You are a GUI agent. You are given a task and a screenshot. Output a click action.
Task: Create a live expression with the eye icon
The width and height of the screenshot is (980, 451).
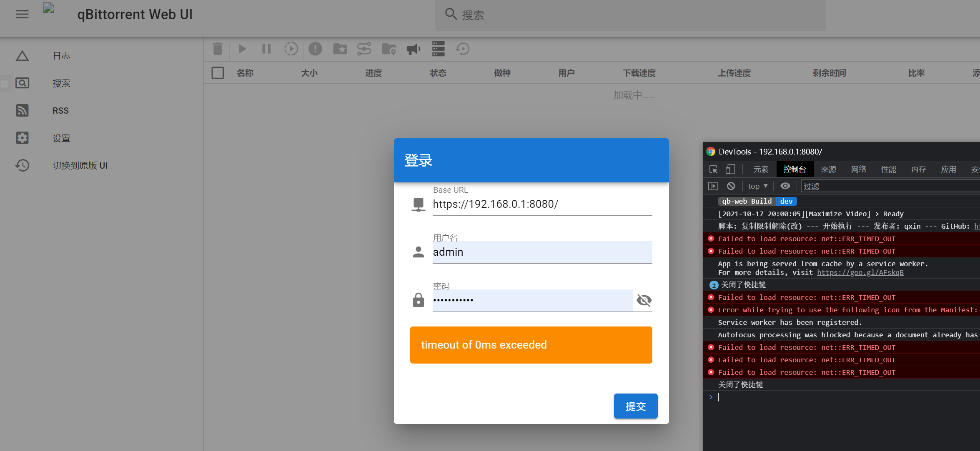coord(785,186)
